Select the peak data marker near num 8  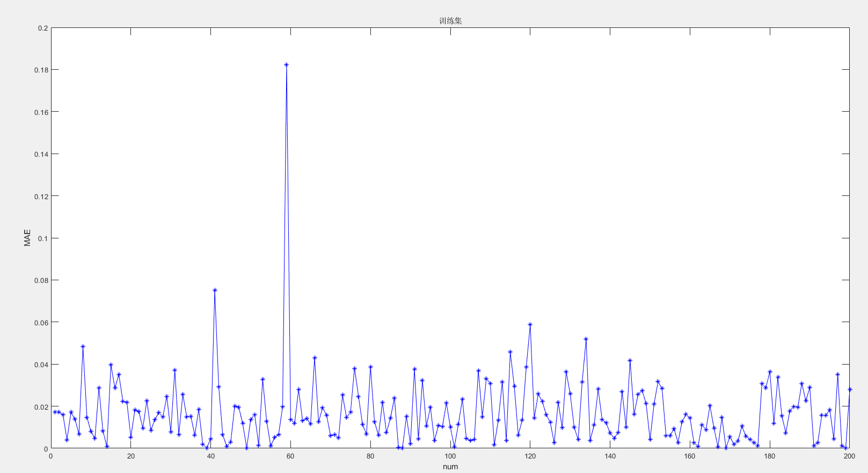pyautogui.click(x=83, y=346)
